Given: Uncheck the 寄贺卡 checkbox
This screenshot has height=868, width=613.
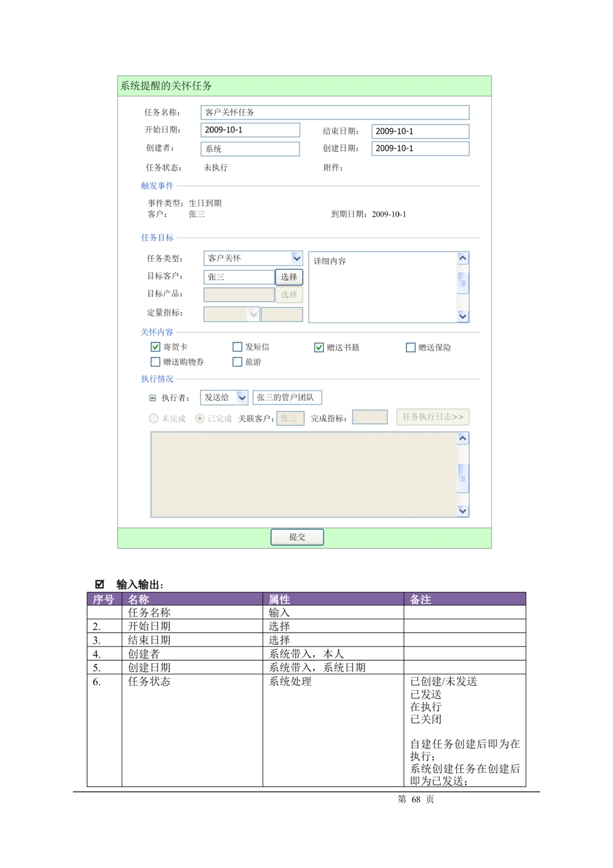Looking at the screenshot, I should [156, 347].
